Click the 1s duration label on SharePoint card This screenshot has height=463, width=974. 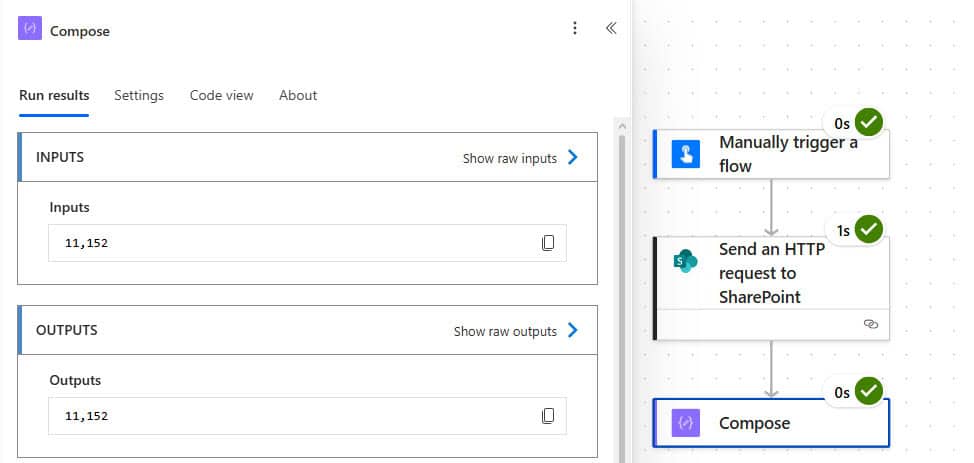coord(843,231)
